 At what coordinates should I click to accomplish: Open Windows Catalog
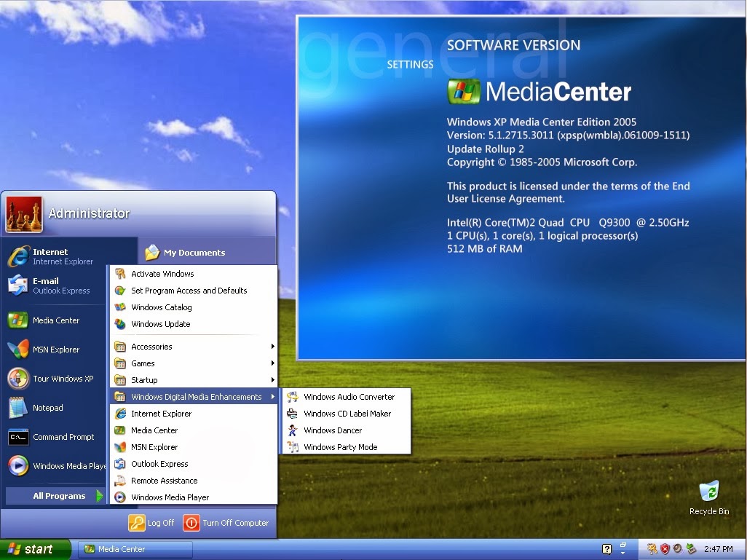(x=194, y=307)
